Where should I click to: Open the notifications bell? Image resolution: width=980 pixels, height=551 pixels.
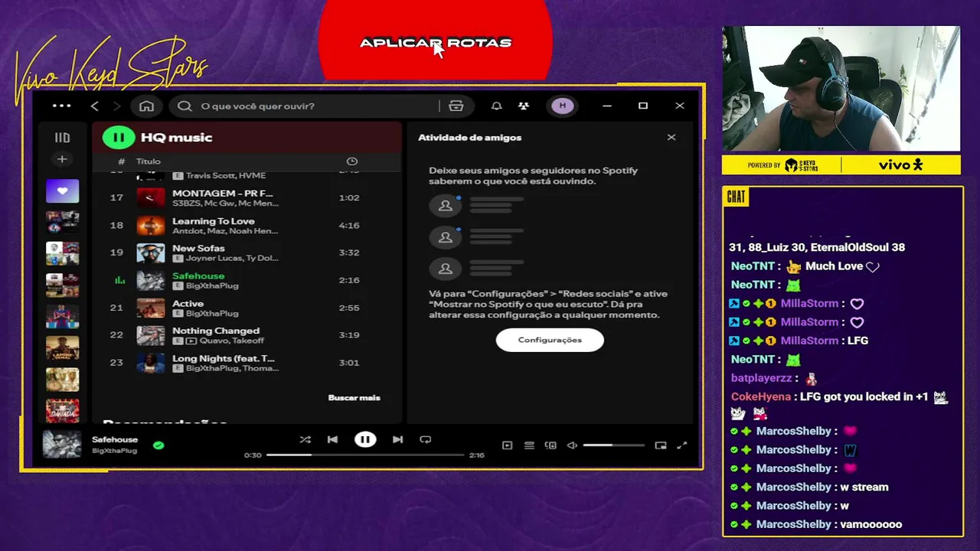[x=496, y=106]
